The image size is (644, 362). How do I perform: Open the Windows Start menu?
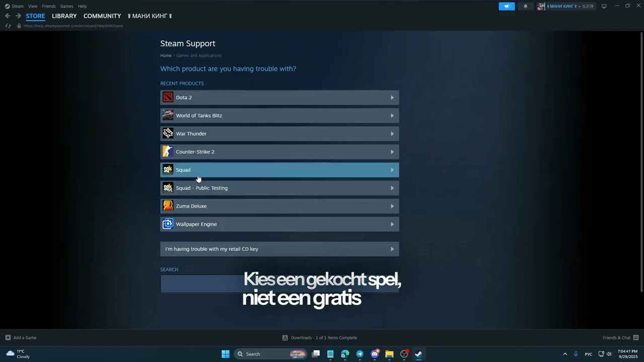click(225, 354)
